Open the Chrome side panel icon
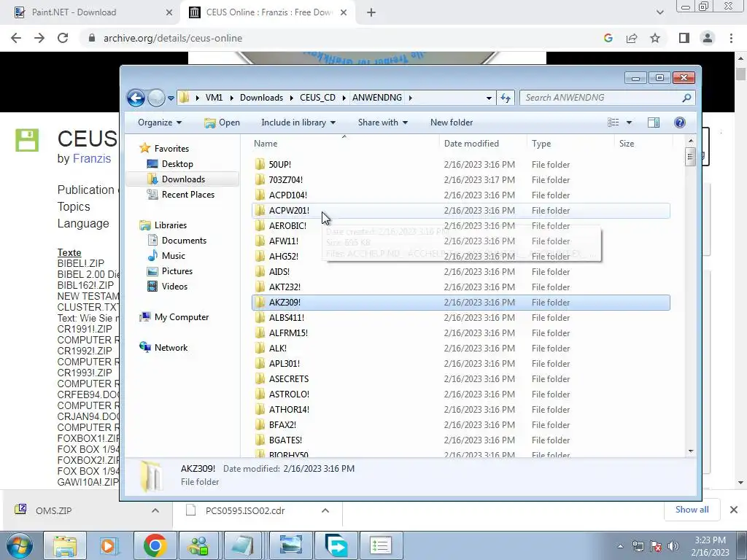 (684, 38)
